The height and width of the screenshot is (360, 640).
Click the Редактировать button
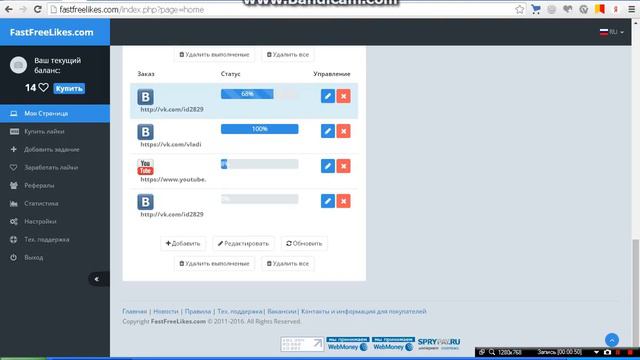(x=243, y=243)
